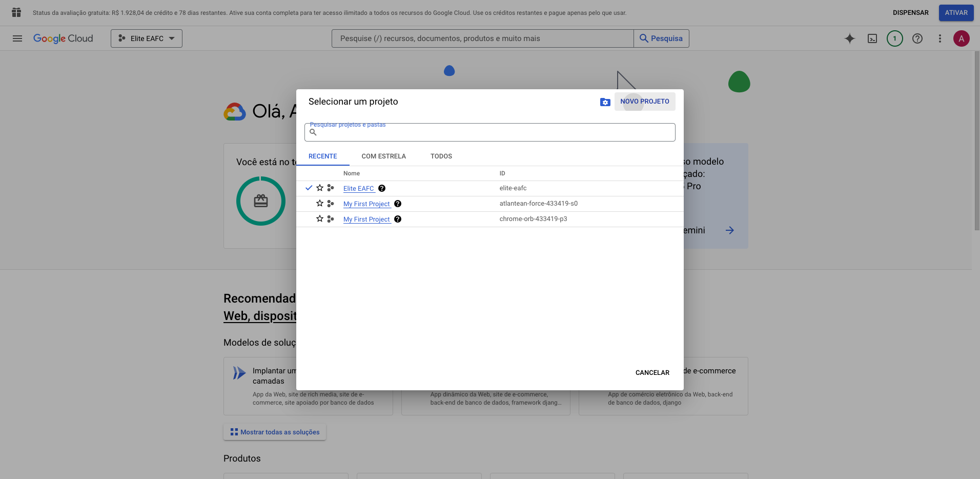Open the Elite EAFC project link
The width and height of the screenshot is (980, 479).
(x=359, y=189)
